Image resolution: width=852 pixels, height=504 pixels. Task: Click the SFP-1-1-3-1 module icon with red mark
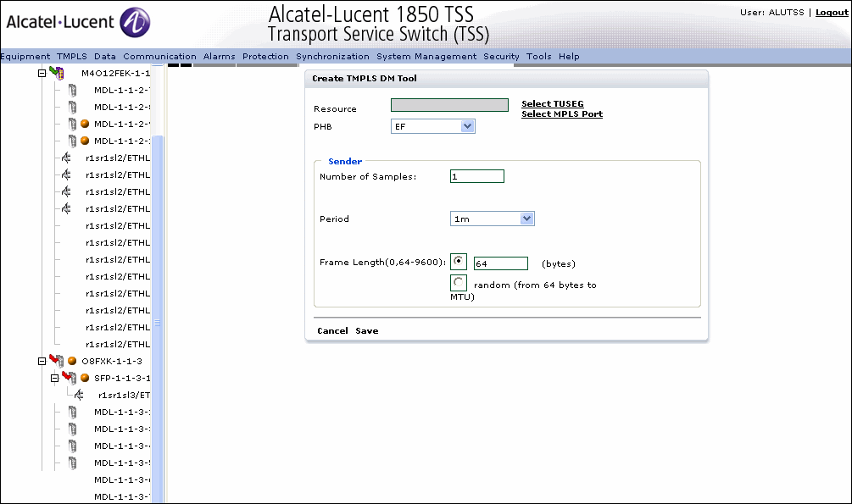[69, 378]
